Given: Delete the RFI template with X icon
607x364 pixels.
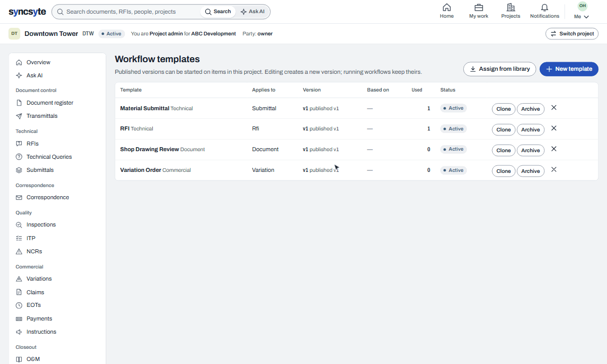Looking at the screenshot, I should click(x=554, y=128).
